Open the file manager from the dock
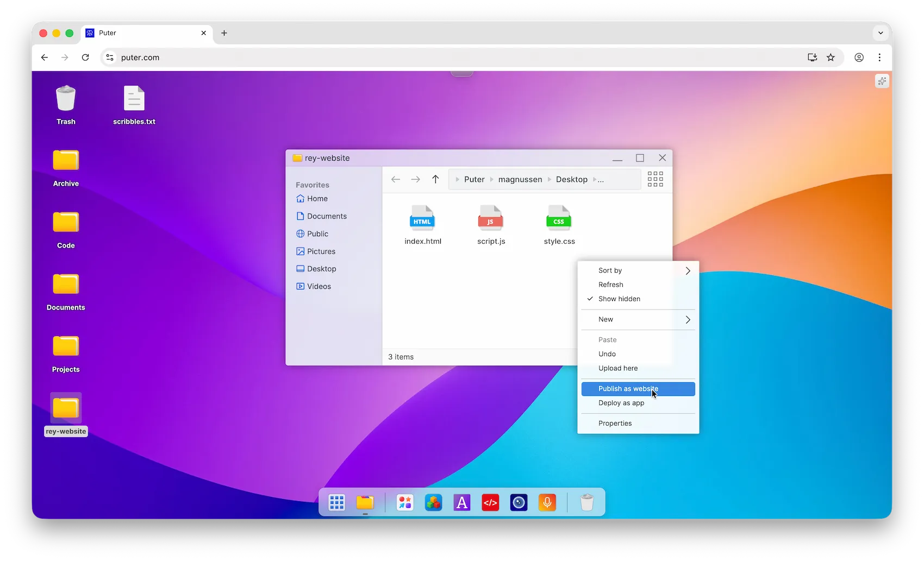The width and height of the screenshot is (924, 561). tap(365, 502)
